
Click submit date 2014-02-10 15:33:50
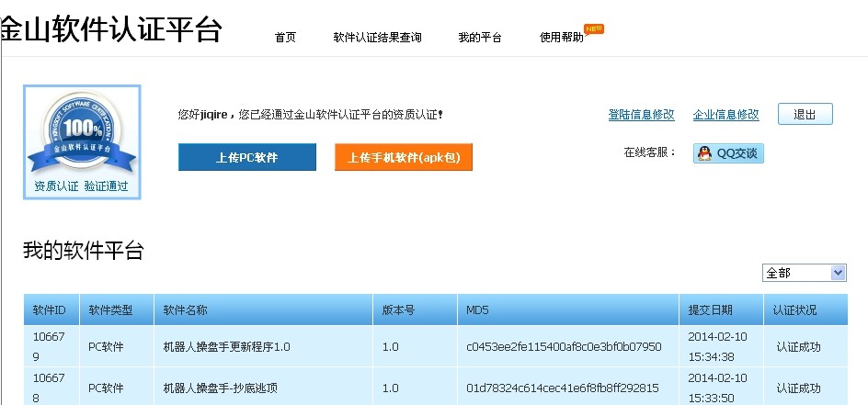pyautogui.click(x=717, y=388)
